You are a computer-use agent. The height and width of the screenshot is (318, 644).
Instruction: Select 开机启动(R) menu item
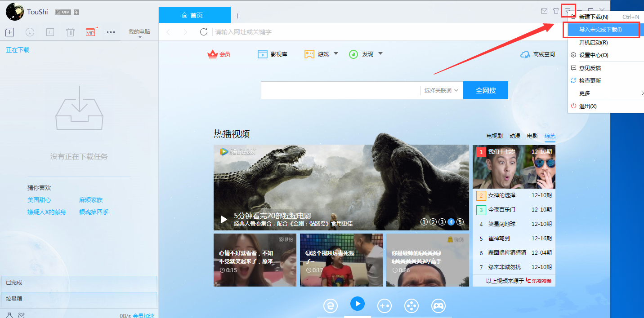pos(605,43)
